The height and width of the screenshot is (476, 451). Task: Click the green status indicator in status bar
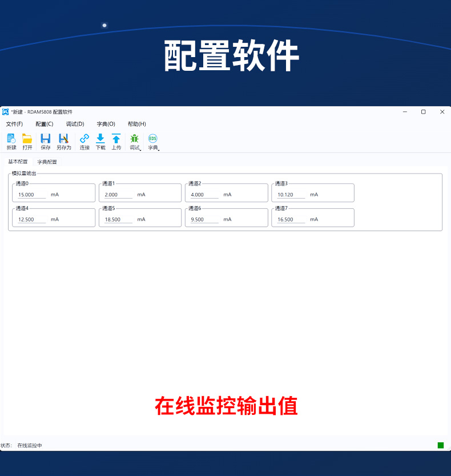point(440,445)
